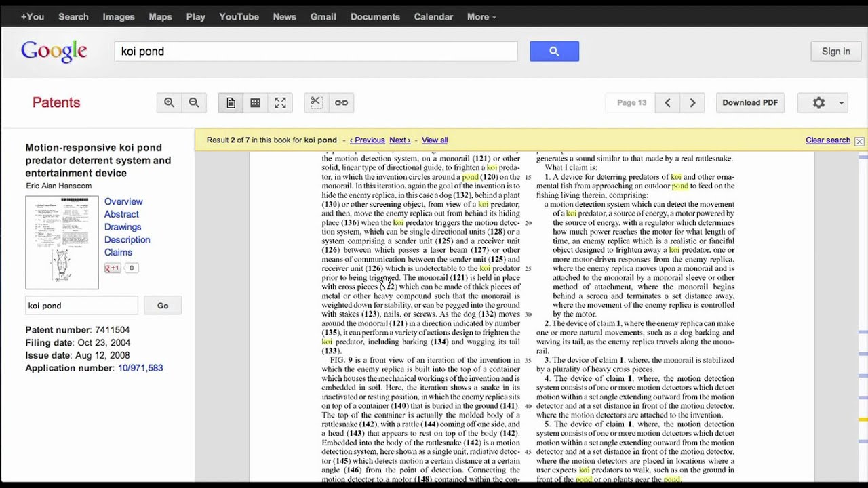Viewport: 868px width, 488px height.
Task: Select the clip scissors tool
Action: (316, 102)
